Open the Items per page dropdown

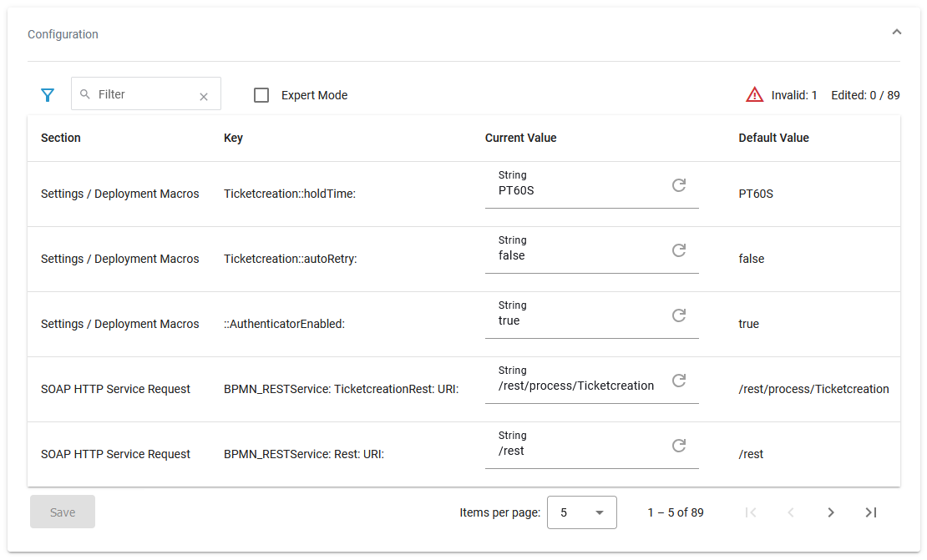click(581, 512)
